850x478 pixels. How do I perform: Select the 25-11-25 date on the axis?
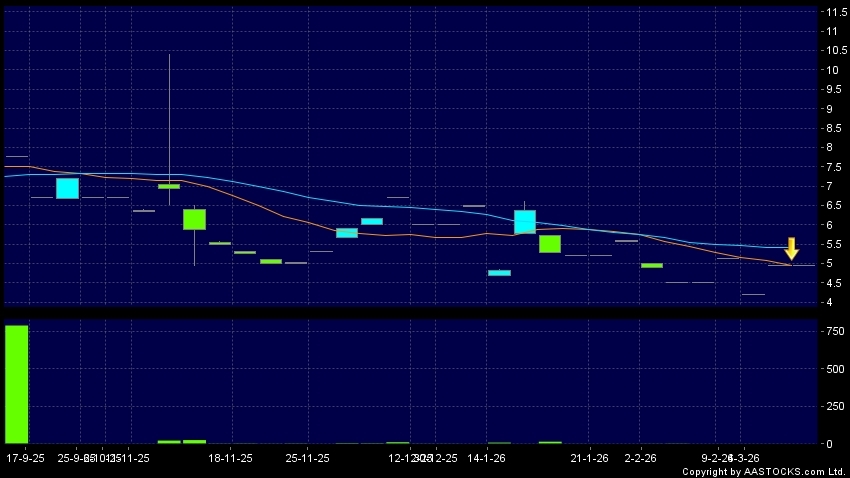point(308,458)
